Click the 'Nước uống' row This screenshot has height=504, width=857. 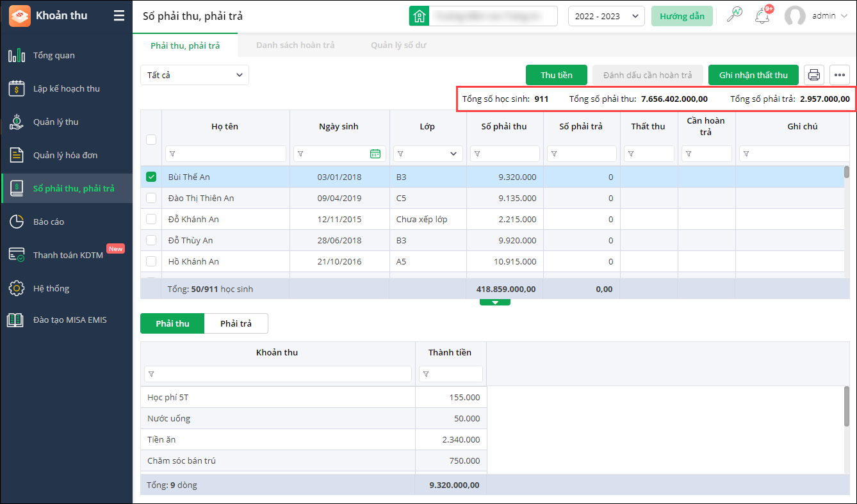pos(314,418)
